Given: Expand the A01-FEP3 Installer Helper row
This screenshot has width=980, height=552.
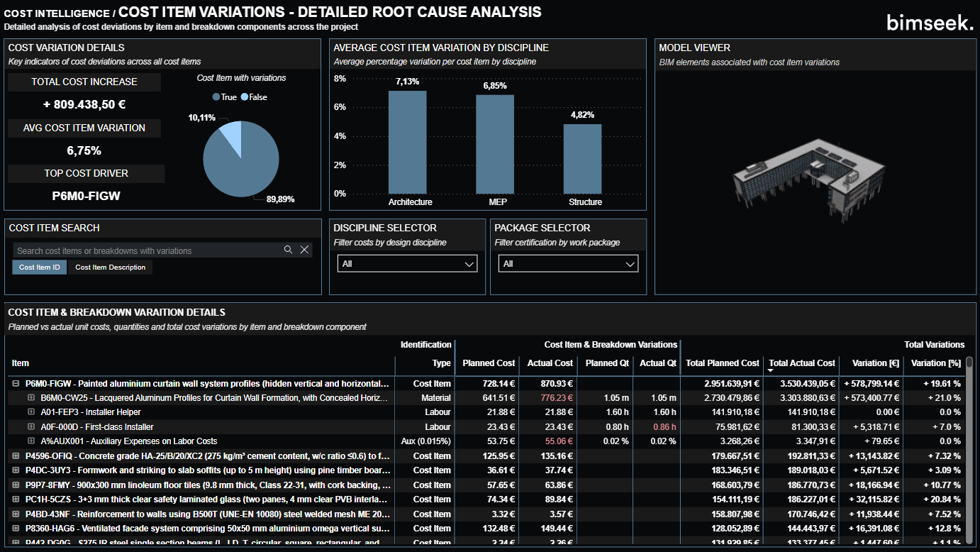Looking at the screenshot, I should click(x=31, y=412).
